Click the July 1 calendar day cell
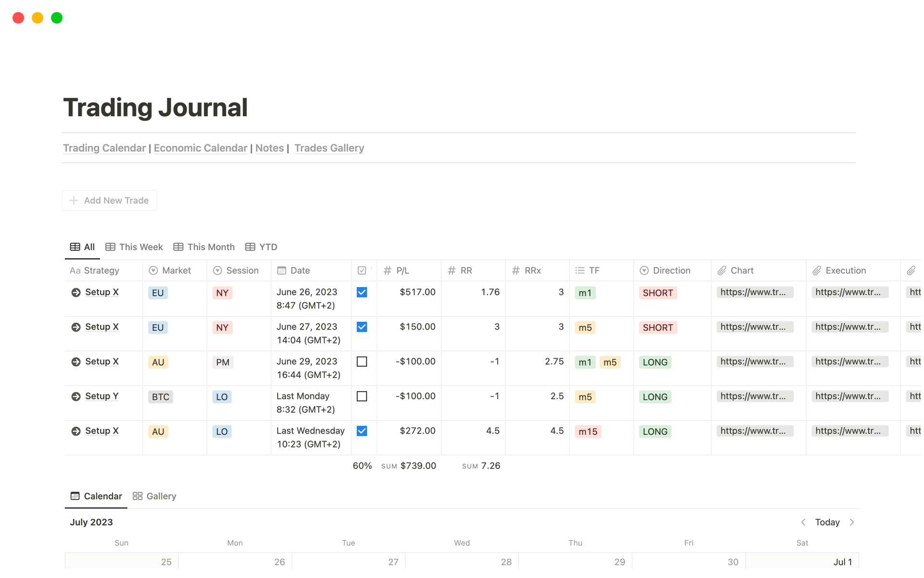 (x=802, y=562)
